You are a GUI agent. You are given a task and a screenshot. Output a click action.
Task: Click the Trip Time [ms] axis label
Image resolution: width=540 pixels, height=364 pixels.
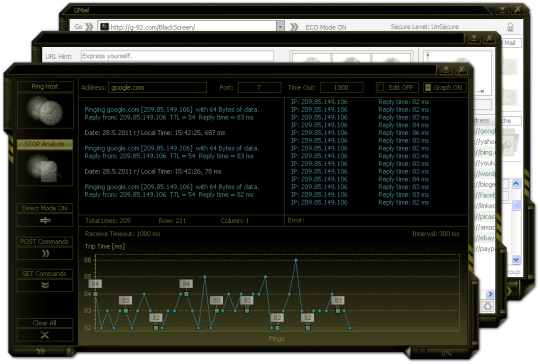[x=105, y=247]
